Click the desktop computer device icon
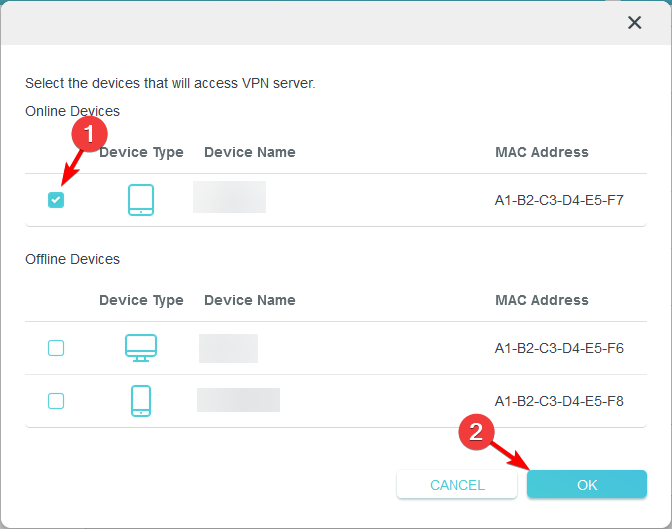The image size is (672, 529). click(141, 347)
